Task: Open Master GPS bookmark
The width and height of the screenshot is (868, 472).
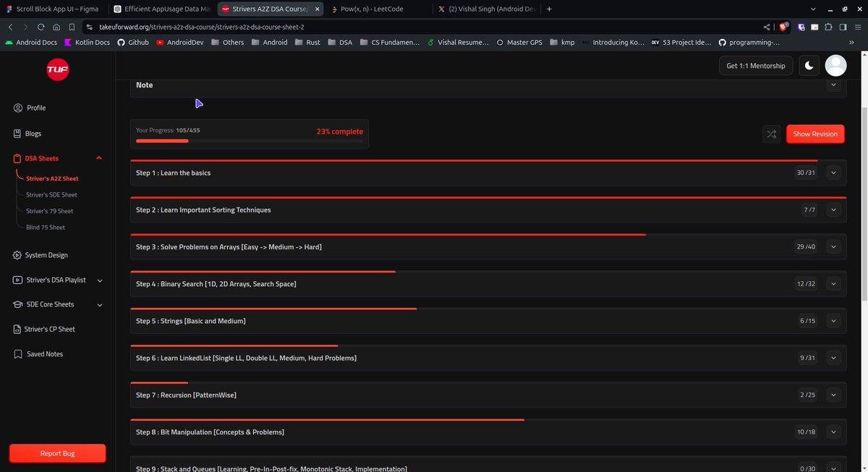Action: [x=519, y=43]
